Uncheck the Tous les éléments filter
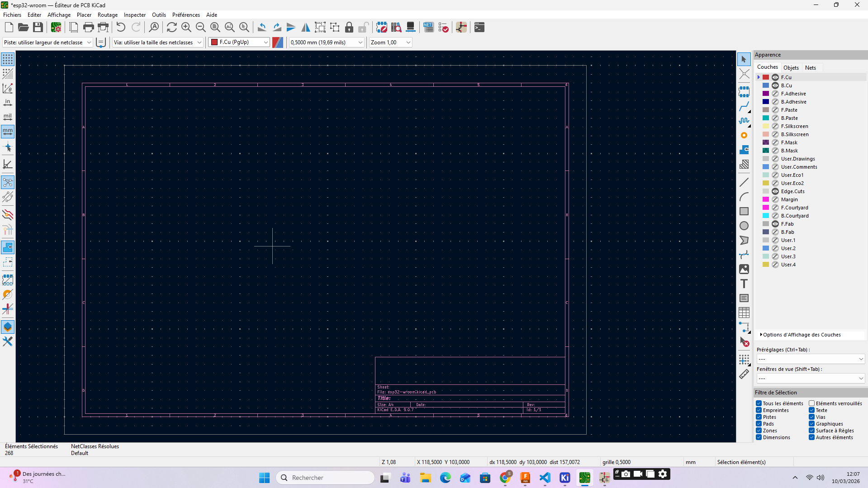 click(759, 403)
